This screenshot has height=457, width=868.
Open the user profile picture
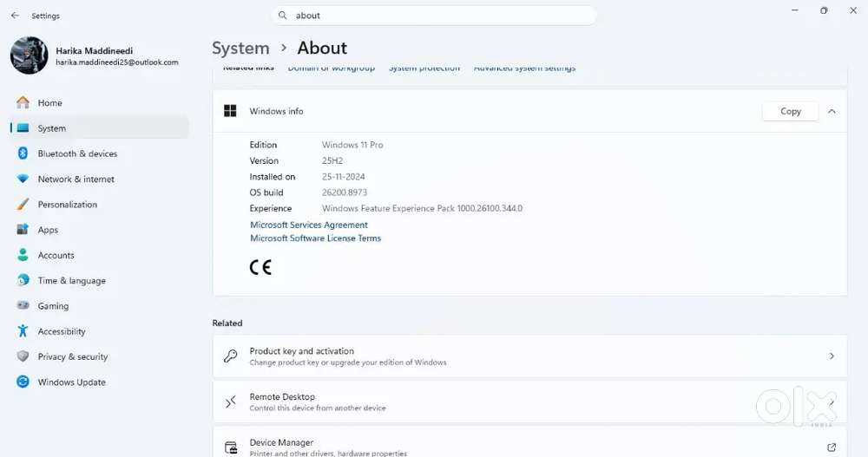[30, 55]
